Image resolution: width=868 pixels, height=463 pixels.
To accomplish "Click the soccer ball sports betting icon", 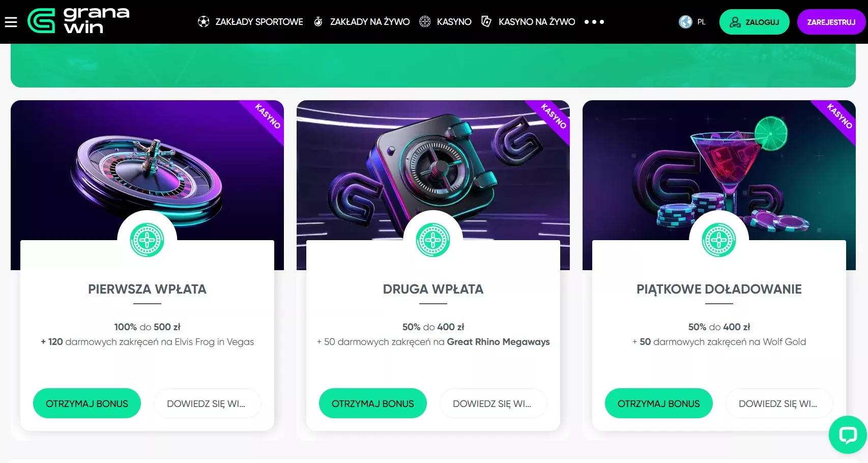I will pos(204,22).
